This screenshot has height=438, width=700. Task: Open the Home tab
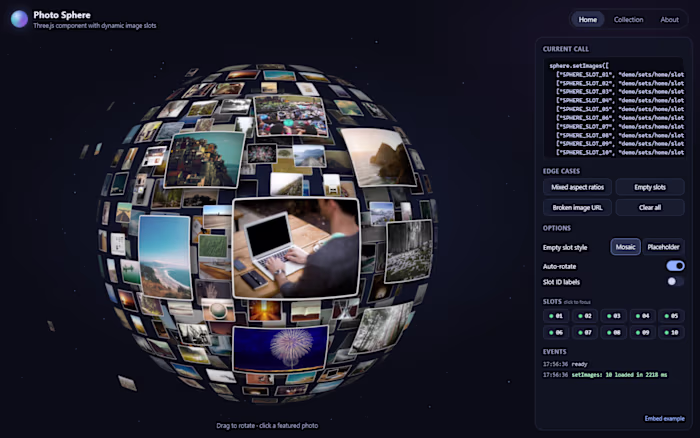click(588, 20)
